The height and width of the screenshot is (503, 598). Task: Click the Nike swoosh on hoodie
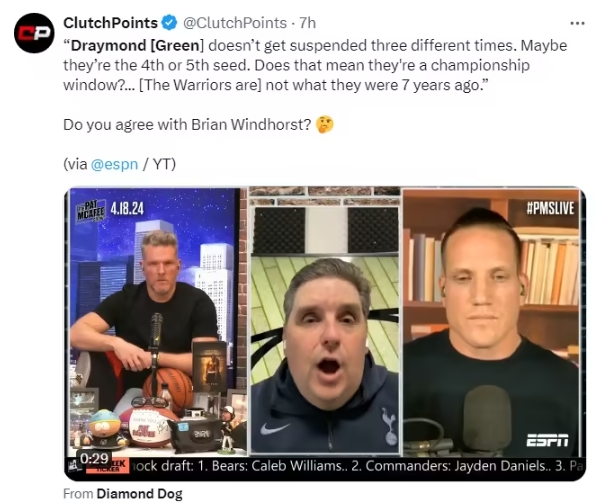pos(273,429)
